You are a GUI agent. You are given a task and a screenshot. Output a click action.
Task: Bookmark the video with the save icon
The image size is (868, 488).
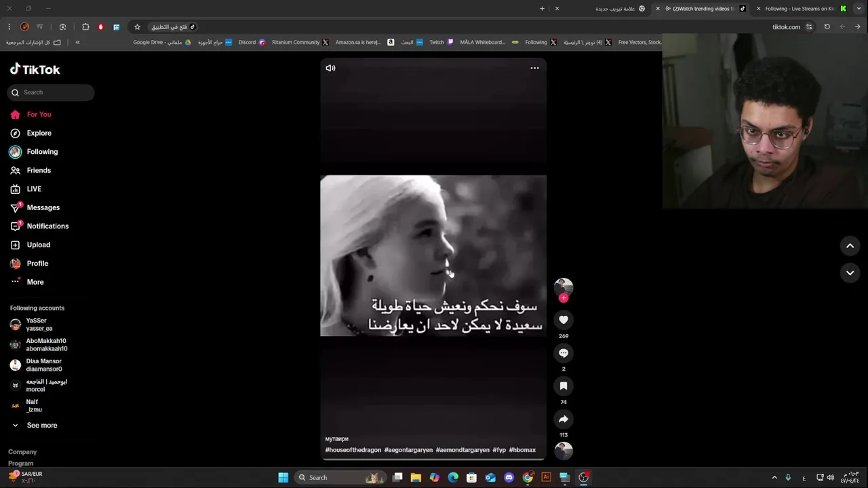(x=564, y=386)
